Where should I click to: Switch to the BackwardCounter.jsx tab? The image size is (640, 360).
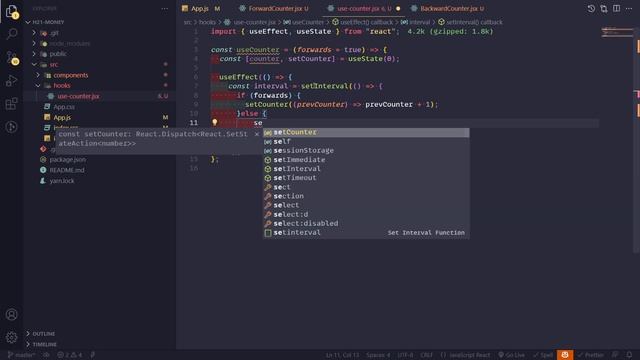point(448,9)
